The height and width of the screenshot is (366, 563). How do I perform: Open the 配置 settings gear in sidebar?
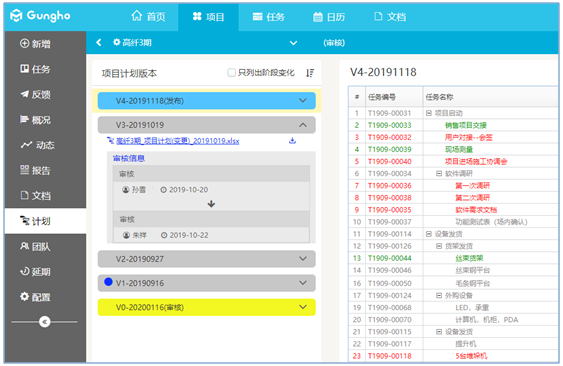click(24, 297)
